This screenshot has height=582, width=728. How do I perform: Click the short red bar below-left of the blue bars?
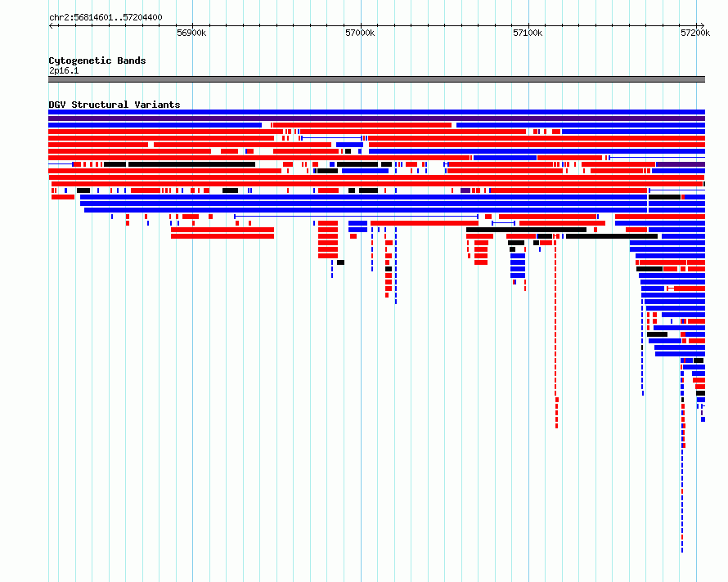coord(63,197)
